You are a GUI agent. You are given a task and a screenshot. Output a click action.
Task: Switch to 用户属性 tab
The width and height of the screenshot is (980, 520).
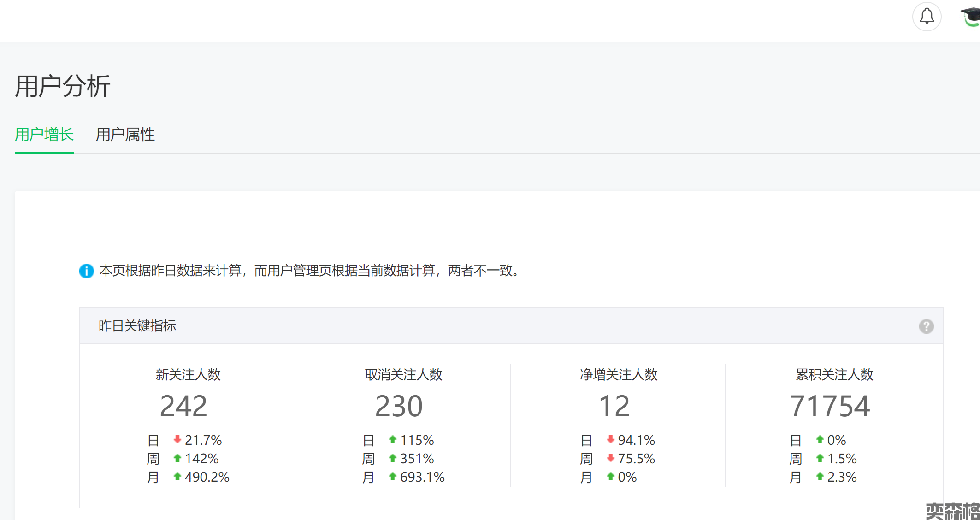coord(125,135)
